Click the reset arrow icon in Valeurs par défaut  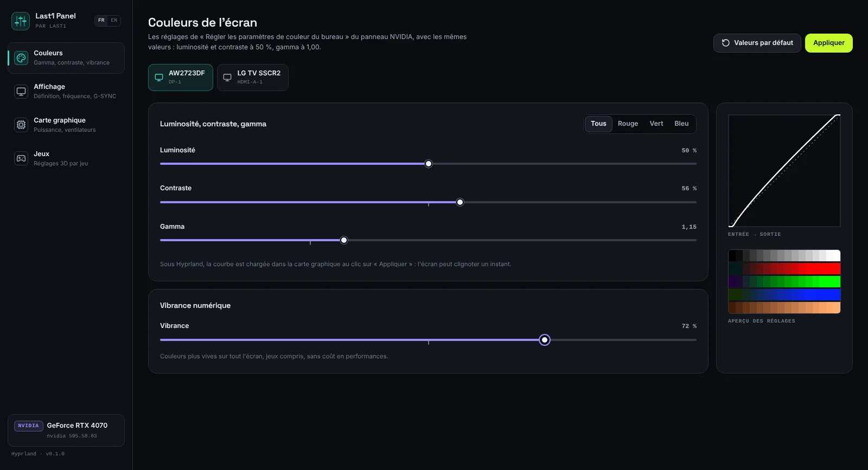click(x=726, y=43)
